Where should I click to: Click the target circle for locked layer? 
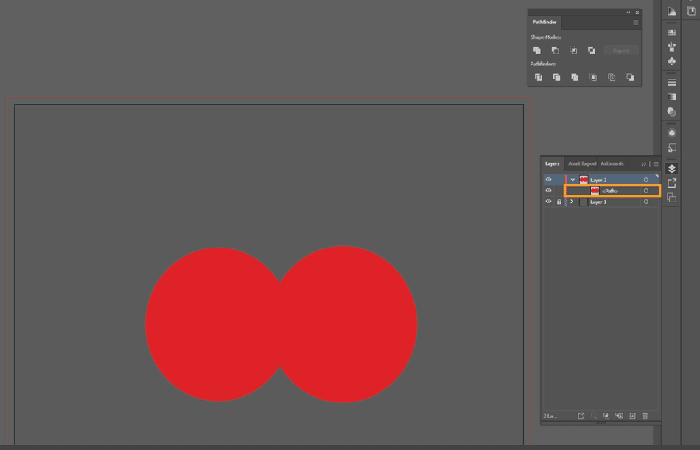pyautogui.click(x=646, y=202)
